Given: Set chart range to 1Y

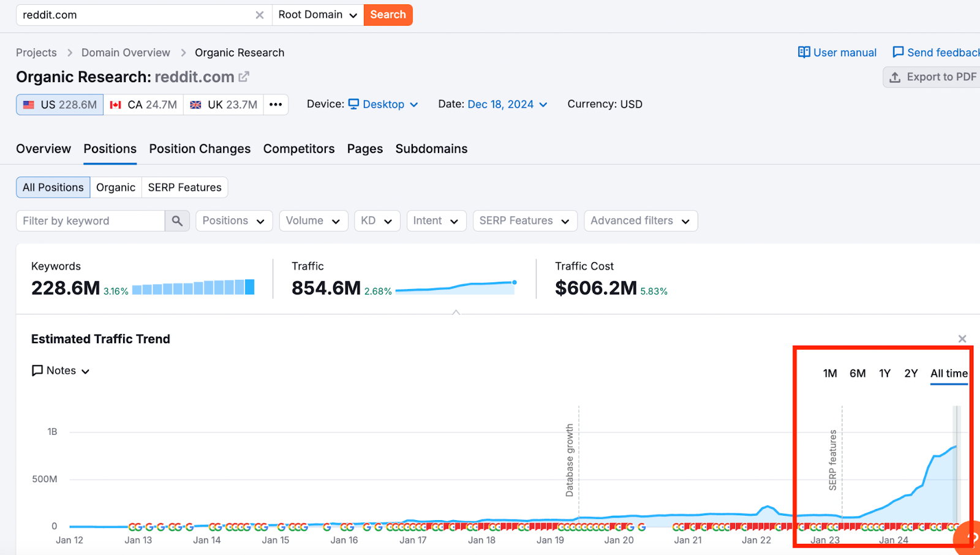Looking at the screenshot, I should click(884, 374).
